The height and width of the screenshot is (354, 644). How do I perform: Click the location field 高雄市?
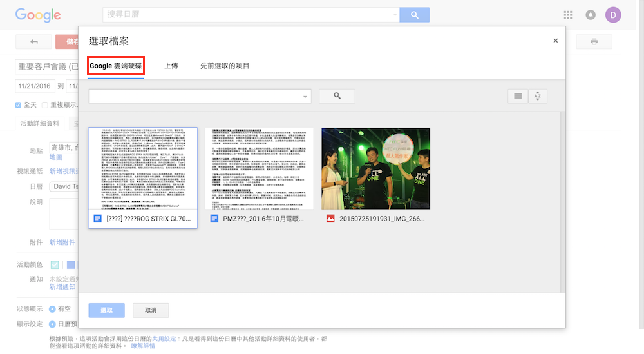point(64,148)
